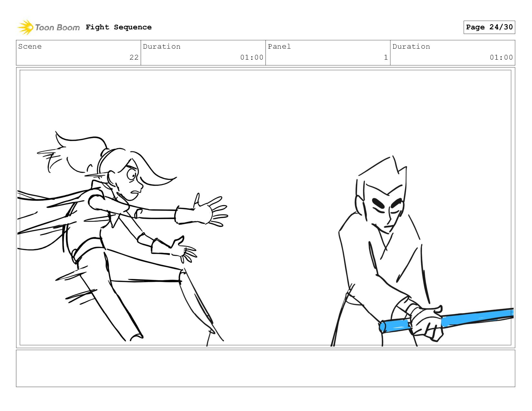This screenshot has width=532, height=411.
Task: Select the panel duration value '01:00'
Action: (x=501, y=57)
